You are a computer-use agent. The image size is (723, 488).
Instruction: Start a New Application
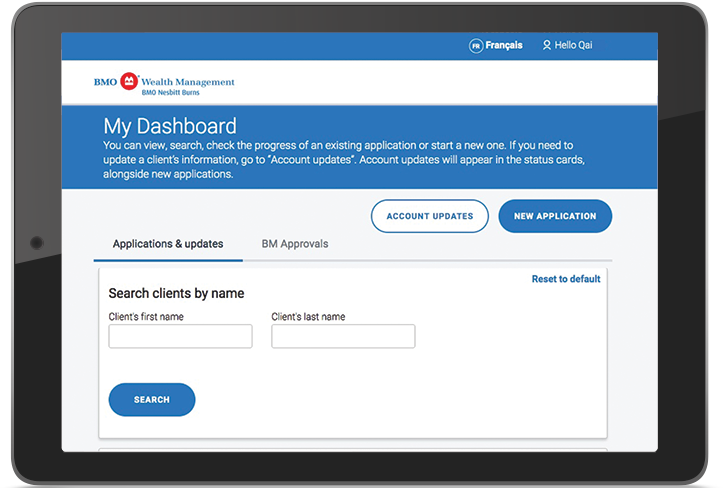555,216
